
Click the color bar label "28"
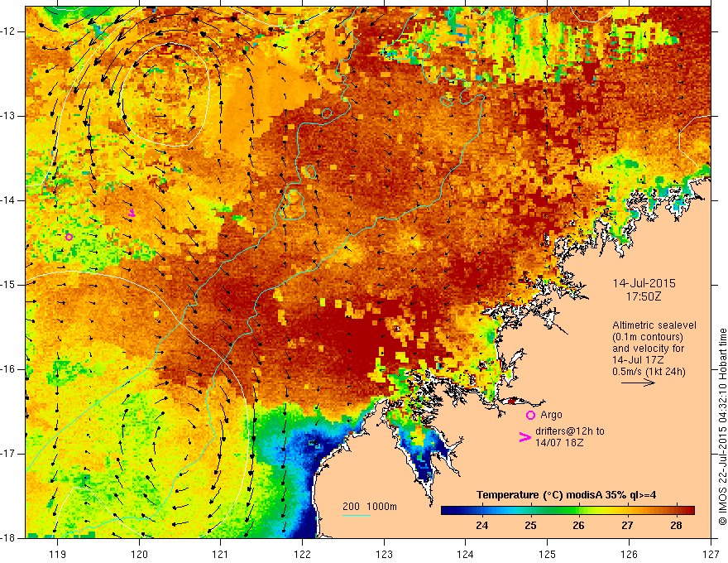pos(676,526)
